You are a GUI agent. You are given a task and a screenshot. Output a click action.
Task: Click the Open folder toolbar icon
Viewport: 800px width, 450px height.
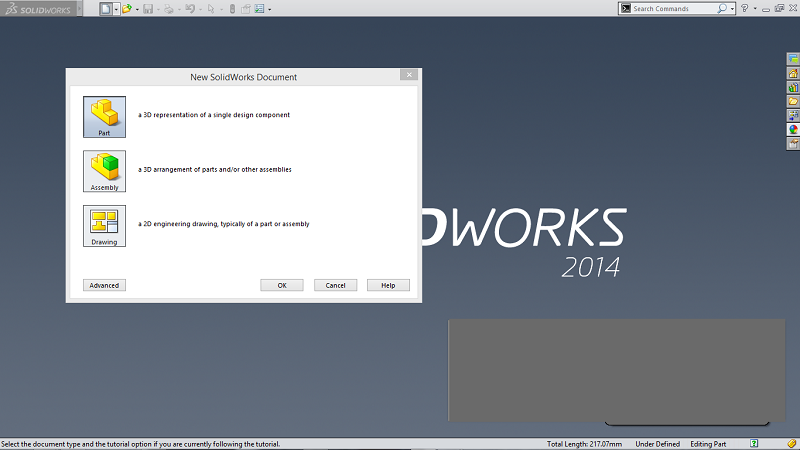click(x=127, y=9)
